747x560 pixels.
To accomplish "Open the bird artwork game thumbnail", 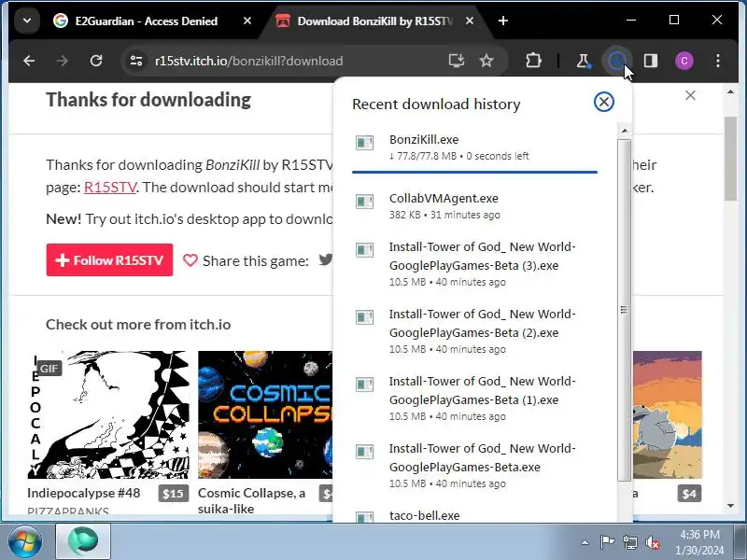I will (x=668, y=414).
